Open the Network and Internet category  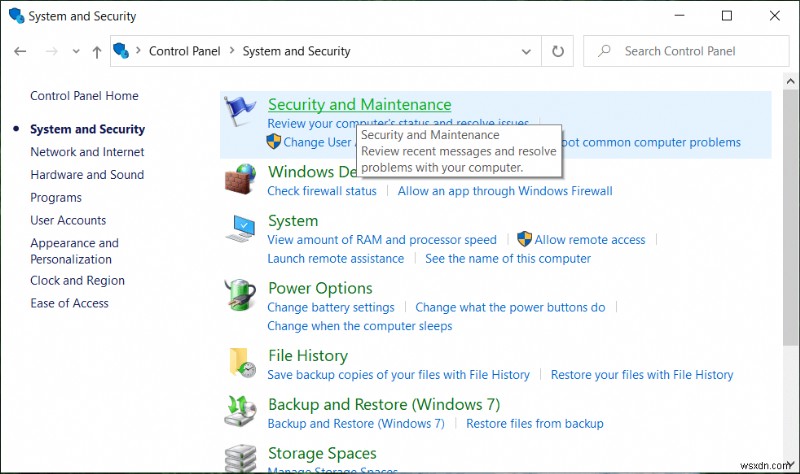click(x=87, y=152)
